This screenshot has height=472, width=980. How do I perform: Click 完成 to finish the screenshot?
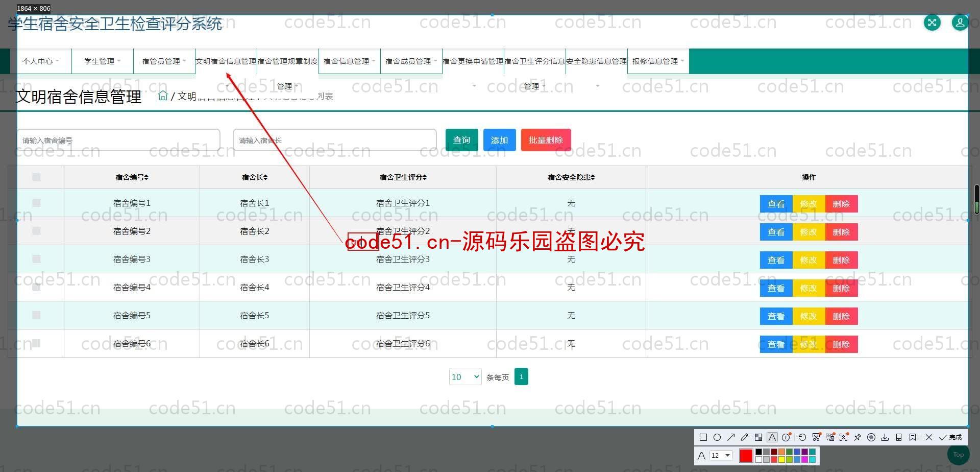[950, 437]
